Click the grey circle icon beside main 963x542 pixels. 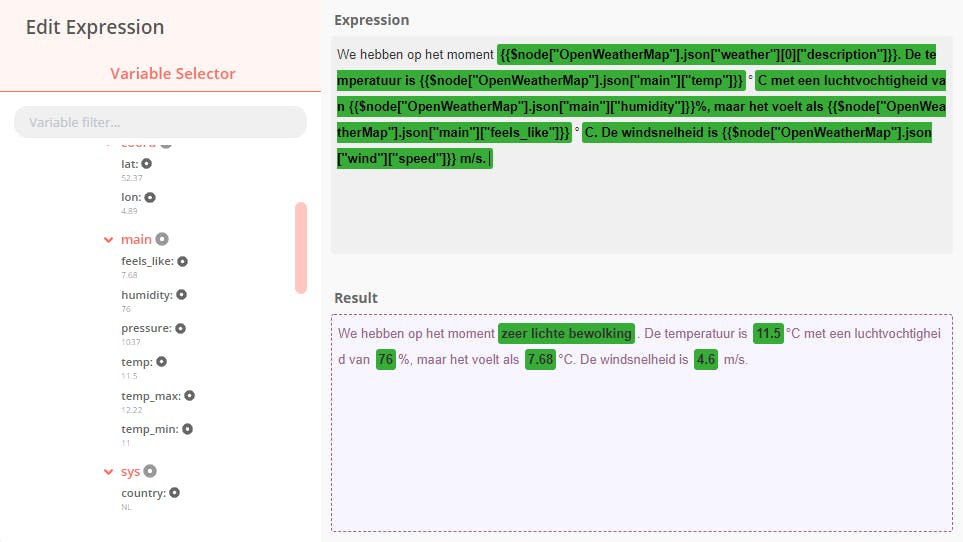tap(162, 239)
